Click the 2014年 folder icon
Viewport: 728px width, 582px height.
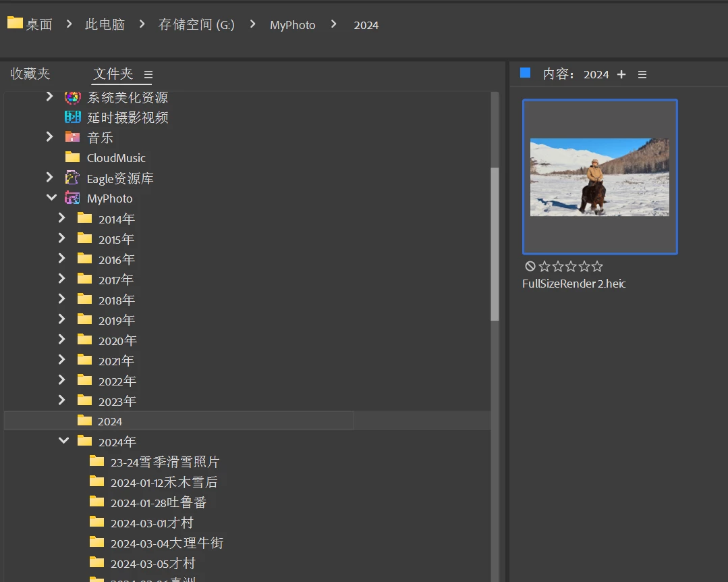(84, 218)
